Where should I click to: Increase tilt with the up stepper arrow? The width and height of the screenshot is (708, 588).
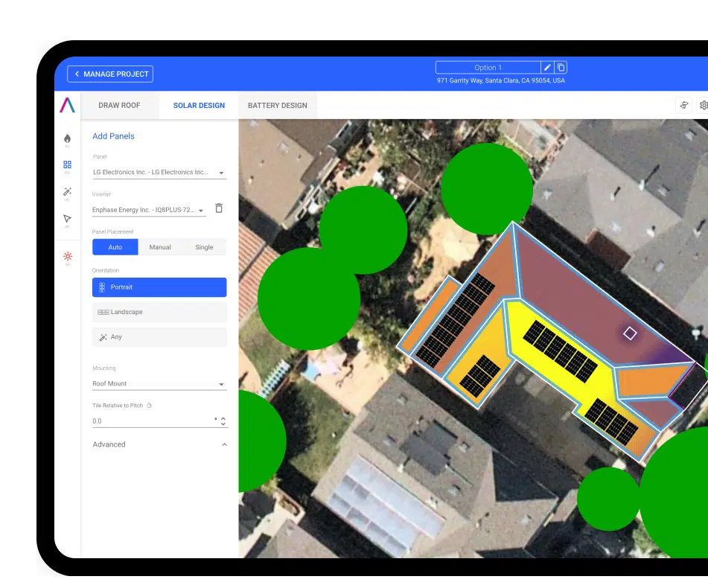(223, 418)
